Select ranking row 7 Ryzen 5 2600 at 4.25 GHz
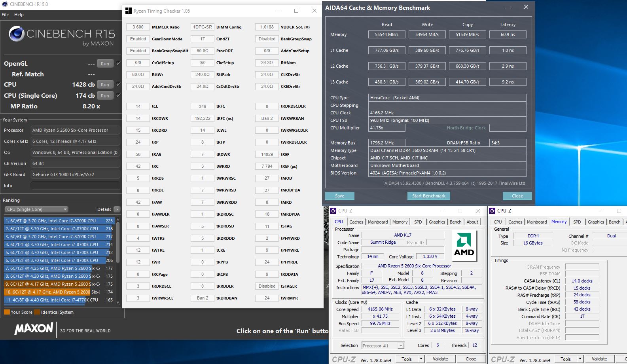627x364 pixels. tap(59, 268)
